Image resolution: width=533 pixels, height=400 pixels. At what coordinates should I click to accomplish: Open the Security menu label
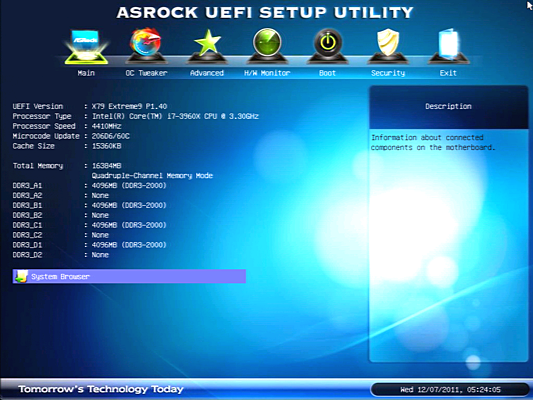388,73
